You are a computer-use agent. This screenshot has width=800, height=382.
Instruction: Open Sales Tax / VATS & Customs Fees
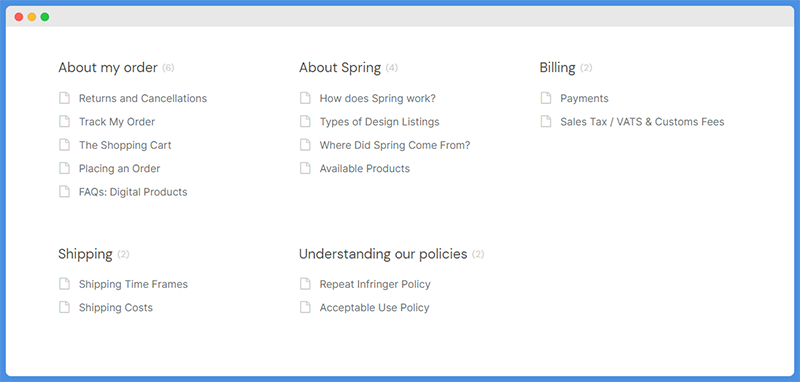(642, 122)
